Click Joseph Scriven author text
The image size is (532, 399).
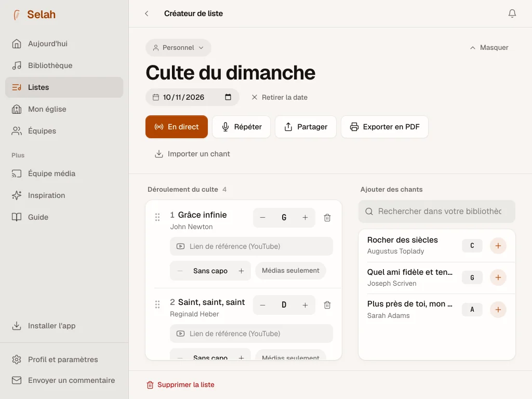click(392, 283)
